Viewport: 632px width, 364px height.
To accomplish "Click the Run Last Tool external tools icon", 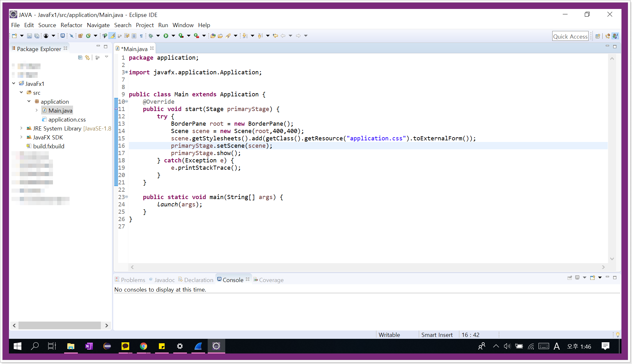I will (x=197, y=36).
